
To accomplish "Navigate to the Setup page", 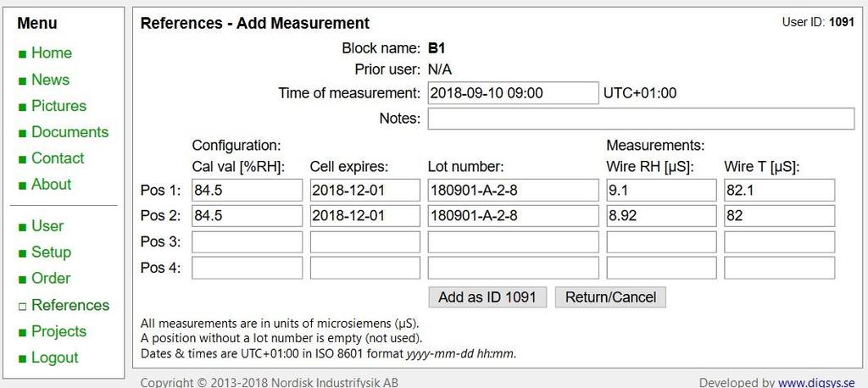I will [51, 252].
